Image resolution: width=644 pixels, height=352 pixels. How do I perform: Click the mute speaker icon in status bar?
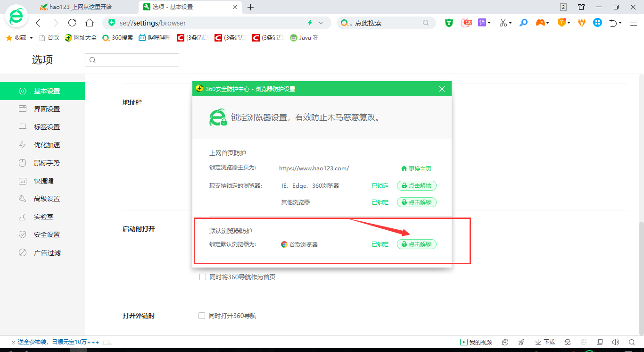coord(616,342)
